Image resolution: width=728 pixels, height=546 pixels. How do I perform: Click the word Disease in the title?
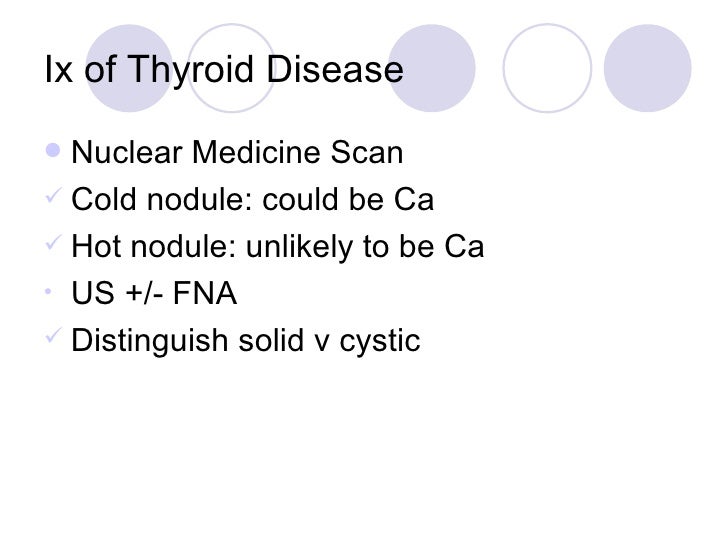point(335,69)
